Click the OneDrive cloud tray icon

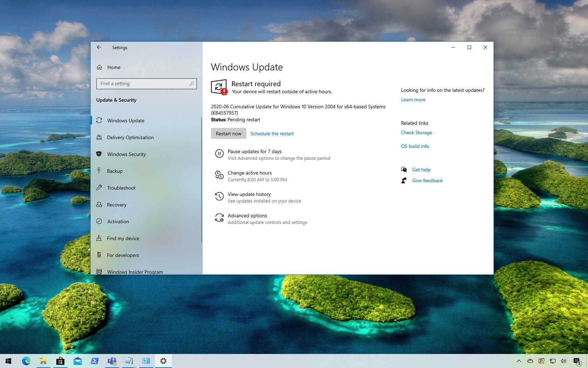(x=530, y=361)
